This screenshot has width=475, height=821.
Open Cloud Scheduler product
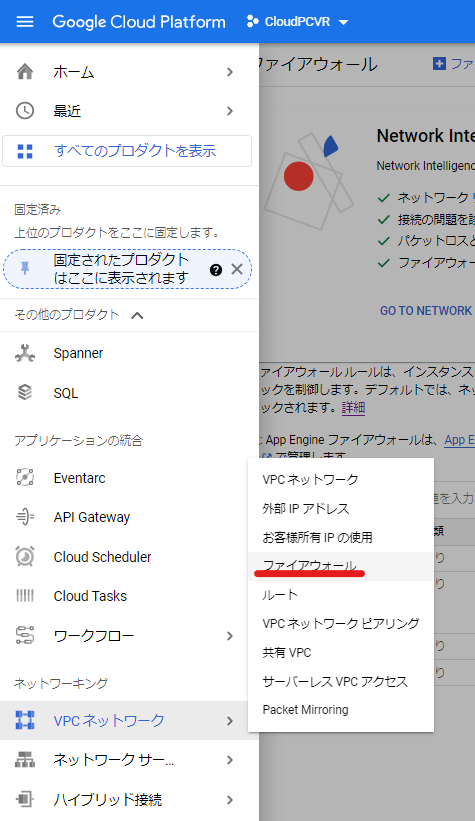102,557
